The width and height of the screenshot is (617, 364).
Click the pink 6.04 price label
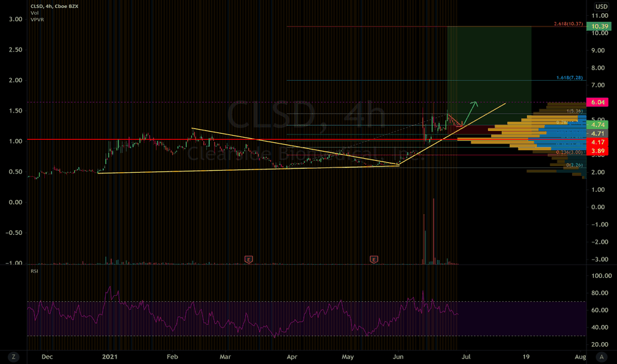[x=597, y=103]
